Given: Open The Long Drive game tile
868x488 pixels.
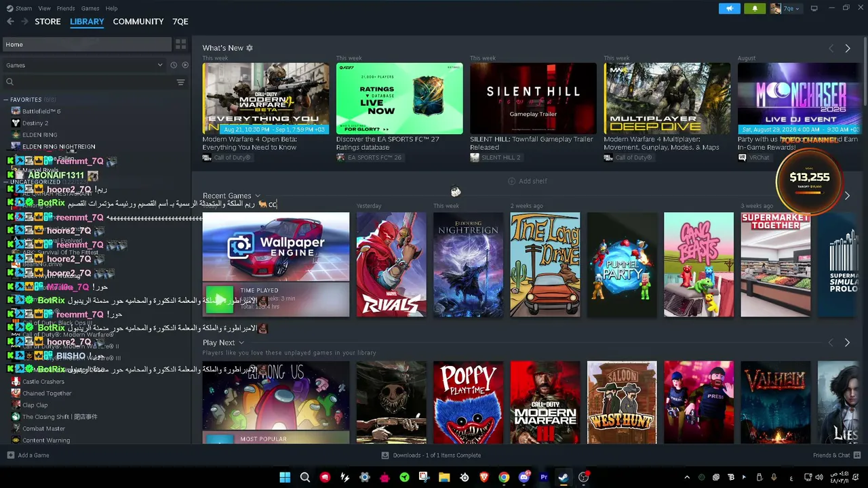Looking at the screenshot, I should click(545, 264).
